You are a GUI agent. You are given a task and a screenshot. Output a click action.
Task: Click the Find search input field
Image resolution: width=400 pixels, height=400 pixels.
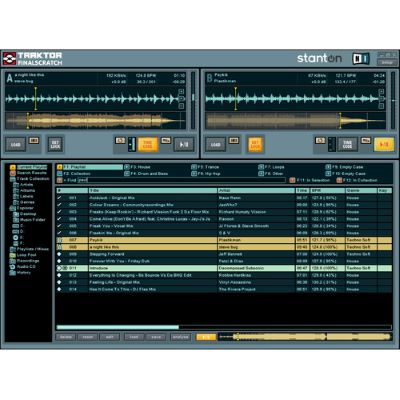coord(182,180)
